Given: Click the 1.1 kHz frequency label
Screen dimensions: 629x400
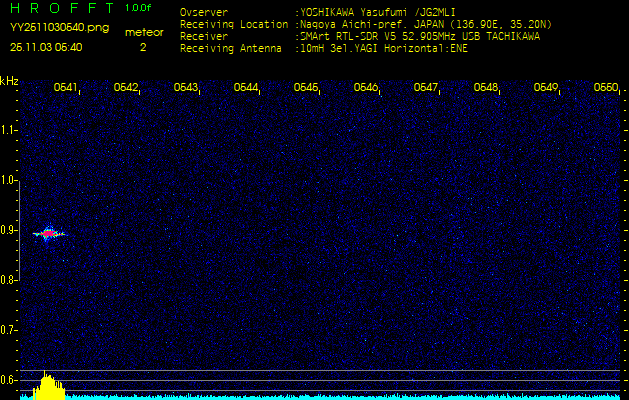Looking at the screenshot, I should pyautogui.click(x=9, y=130).
